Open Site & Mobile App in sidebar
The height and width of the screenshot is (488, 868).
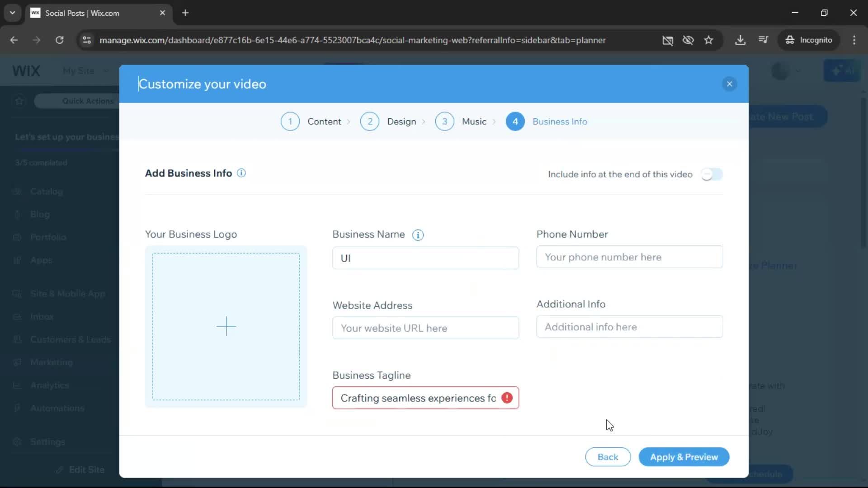(x=67, y=294)
